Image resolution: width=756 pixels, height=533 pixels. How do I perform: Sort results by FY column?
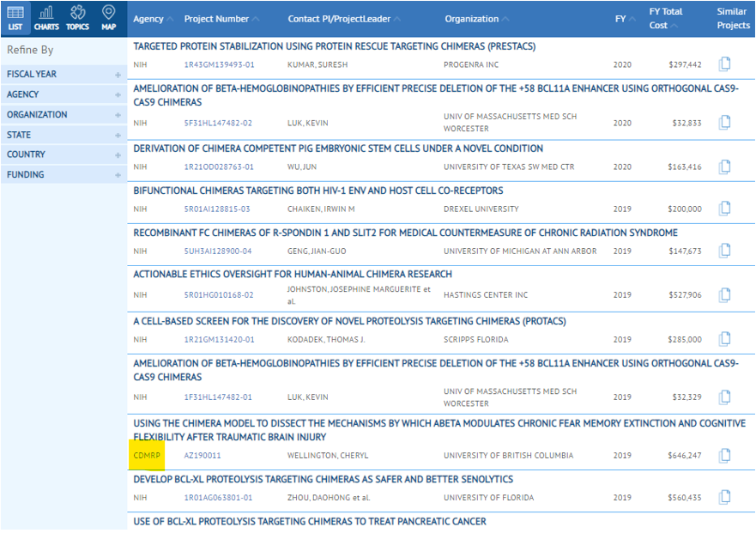tap(625, 19)
